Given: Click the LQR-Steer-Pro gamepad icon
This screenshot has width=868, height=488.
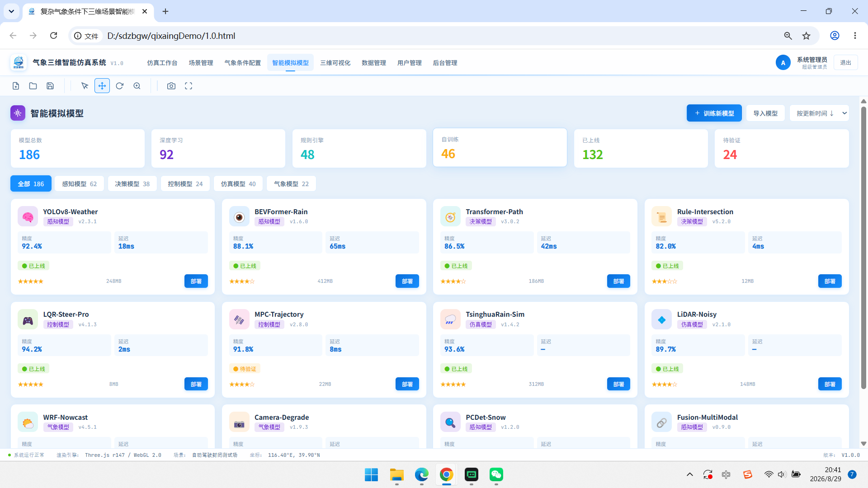Looking at the screenshot, I should [28, 319].
